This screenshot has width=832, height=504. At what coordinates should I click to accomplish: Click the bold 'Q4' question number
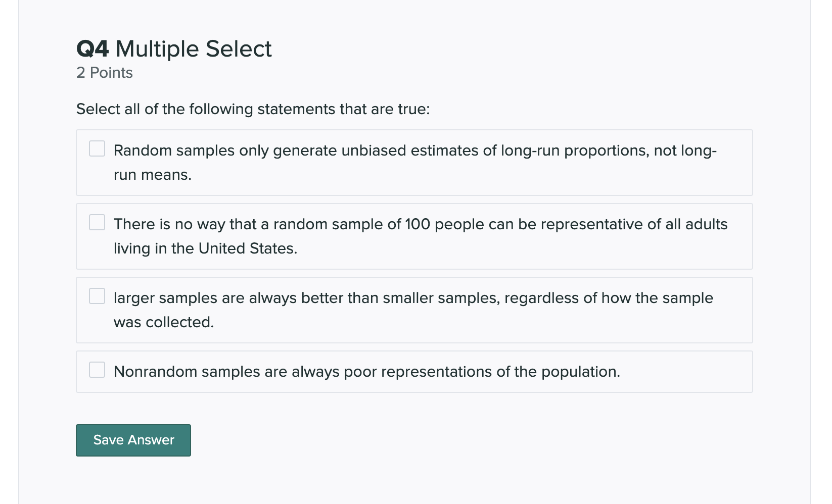click(93, 49)
